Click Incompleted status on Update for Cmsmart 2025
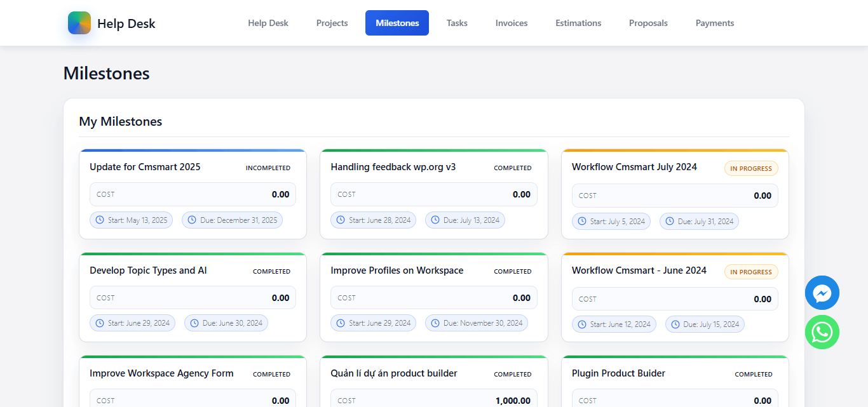This screenshot has width=868, height=407. pyautogui.click(x=268, y=168)
